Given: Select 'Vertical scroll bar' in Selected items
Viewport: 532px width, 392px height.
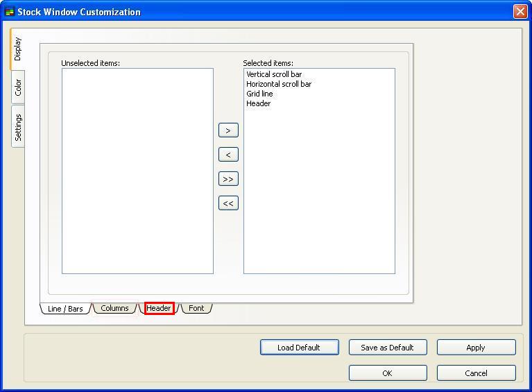Looking at the screenshot, I should (274, 74).
